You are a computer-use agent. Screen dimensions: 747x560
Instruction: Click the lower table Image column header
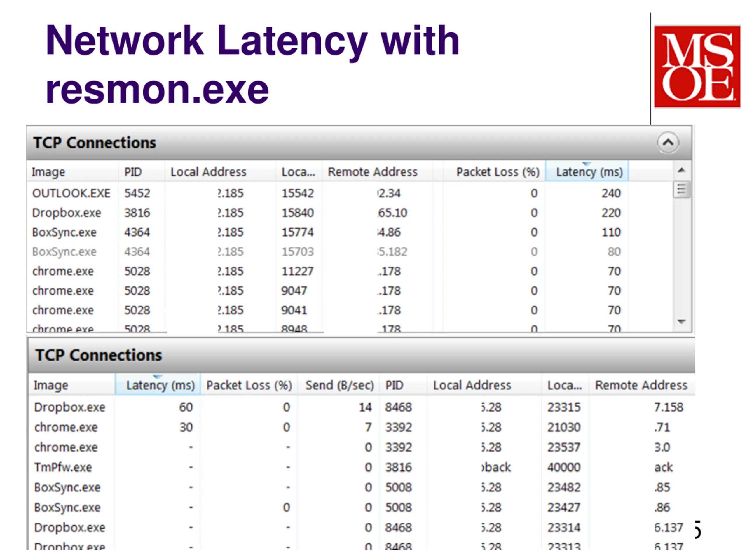click(71, 385)
